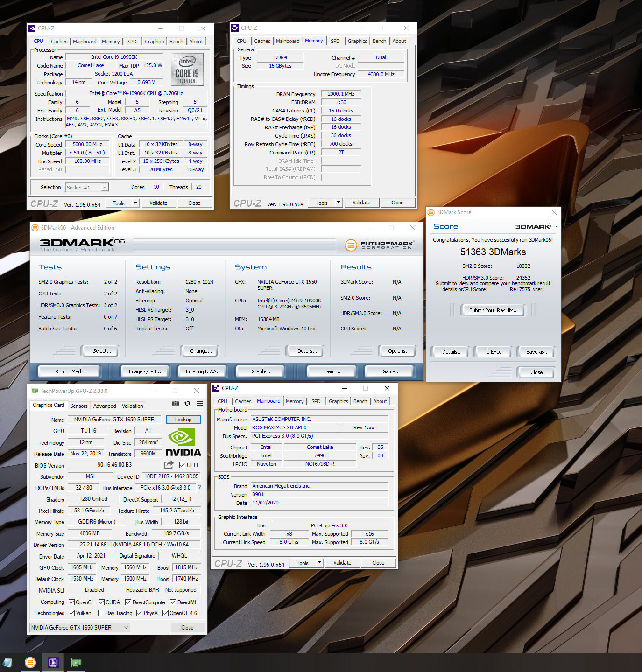Expand Tools dropdown arrow in CPU-Z CPU window
This screenshot has height=672, width=642.
click(135, 203)
